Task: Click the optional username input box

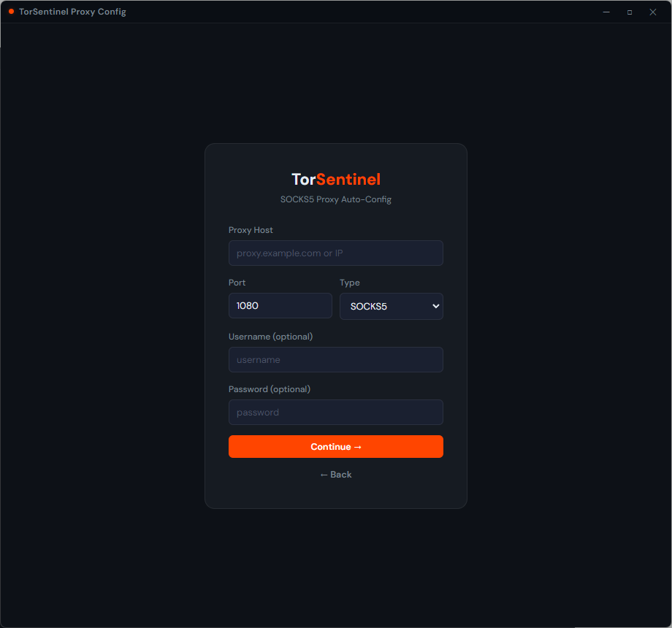Action: 335,359
